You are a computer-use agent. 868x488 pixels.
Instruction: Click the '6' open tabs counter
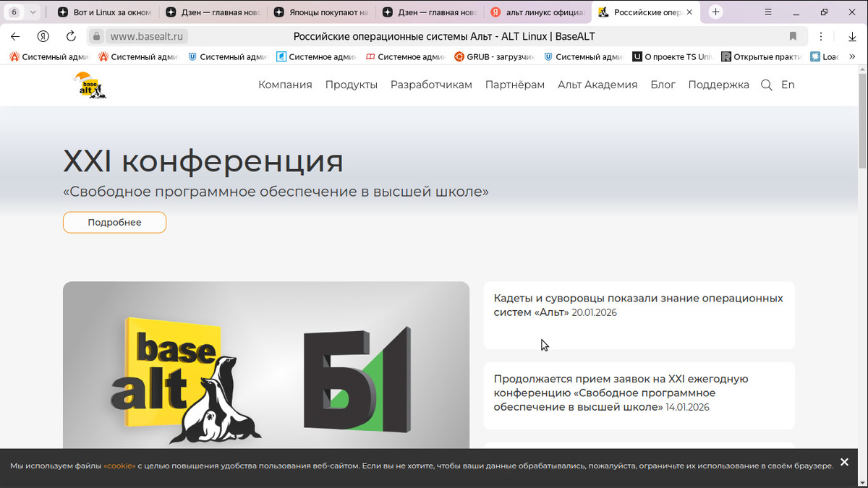[14, 12]
